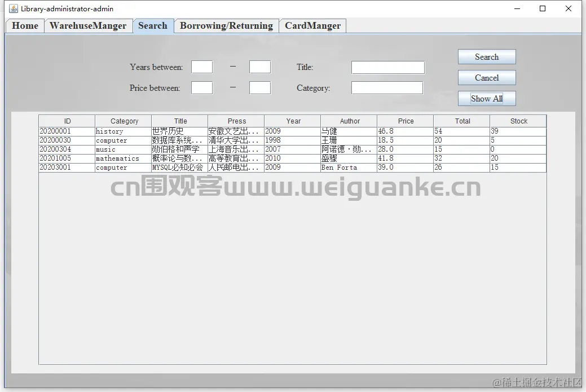Click the year cell 2010
586x392 pixels.
pos(293,158)
